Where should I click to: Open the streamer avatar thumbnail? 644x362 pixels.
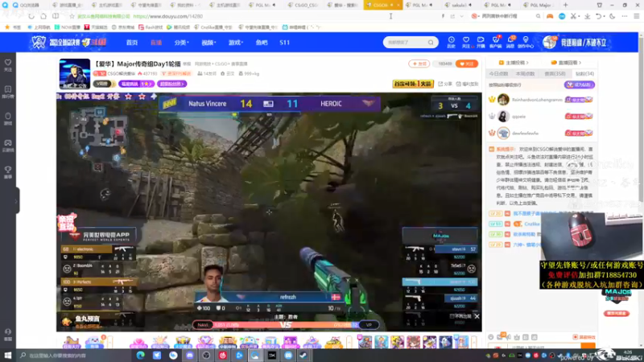pos(75,74)
